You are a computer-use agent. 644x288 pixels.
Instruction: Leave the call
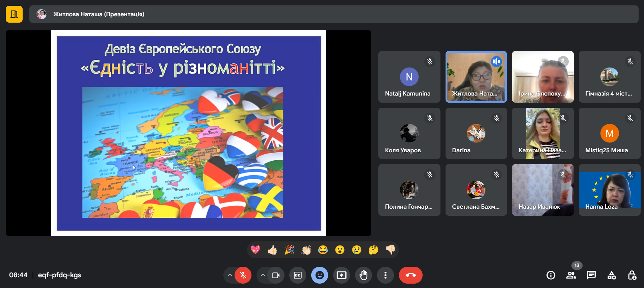click(x=410, y=275)
